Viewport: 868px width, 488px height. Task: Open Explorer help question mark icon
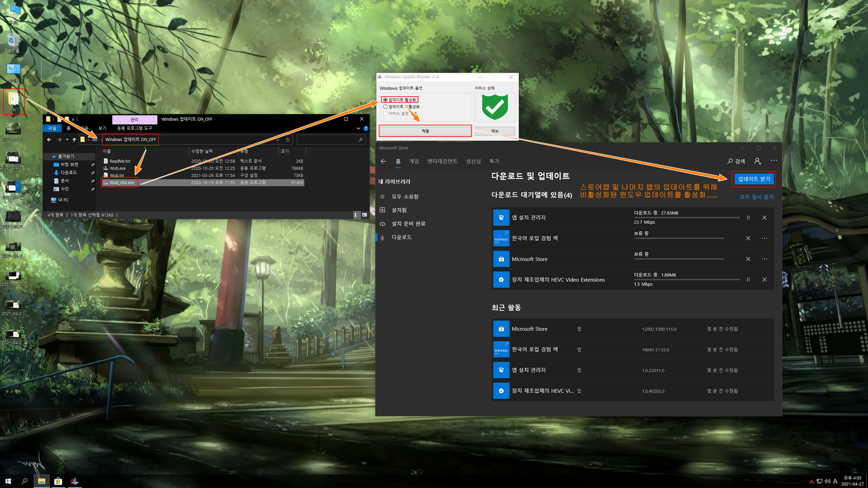point(366,128)
